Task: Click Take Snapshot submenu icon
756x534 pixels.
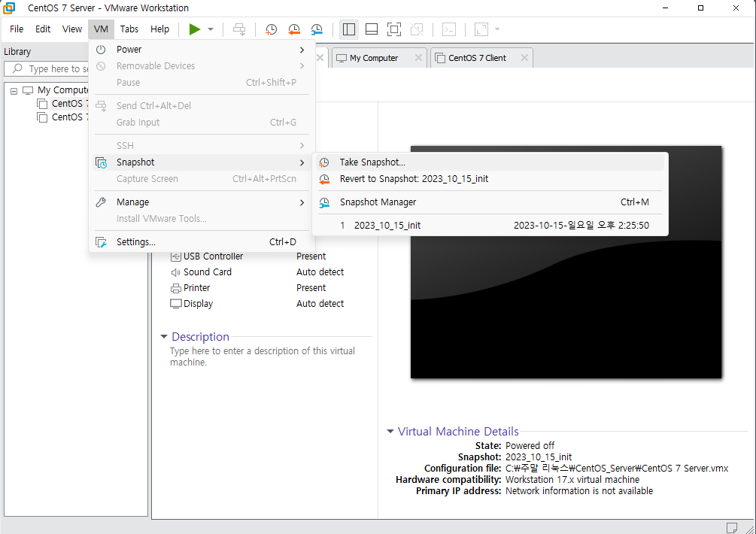Action: [x=324, y=163]
